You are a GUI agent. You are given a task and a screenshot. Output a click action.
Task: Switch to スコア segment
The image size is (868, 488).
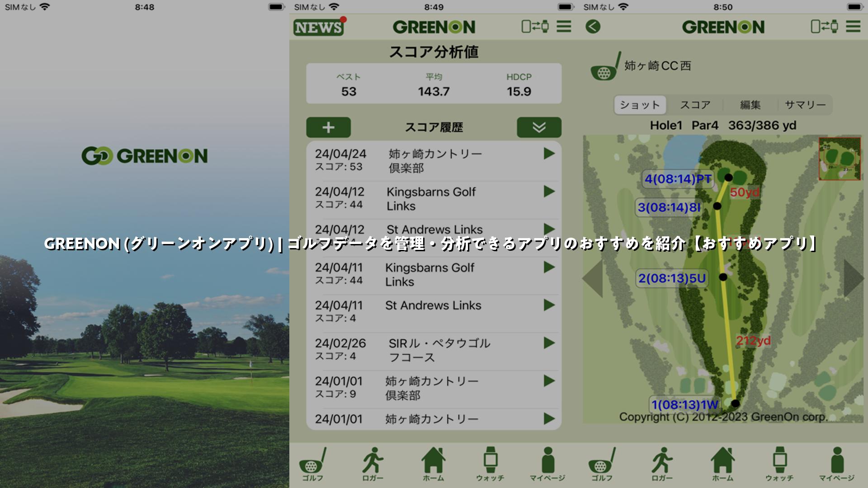(x=695, y=105)
